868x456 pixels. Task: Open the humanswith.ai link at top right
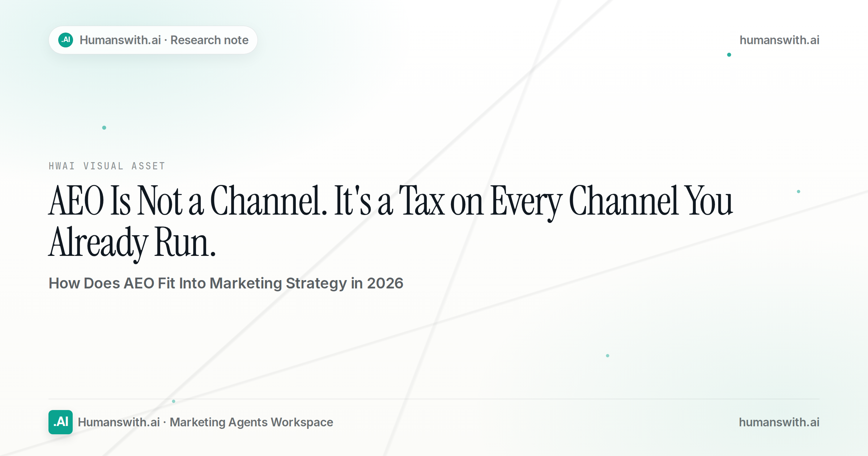pos(779,40)
